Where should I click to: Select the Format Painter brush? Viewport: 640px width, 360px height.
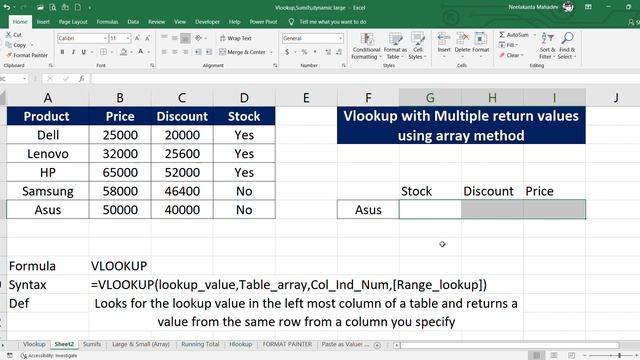click(x=9, y=55)
